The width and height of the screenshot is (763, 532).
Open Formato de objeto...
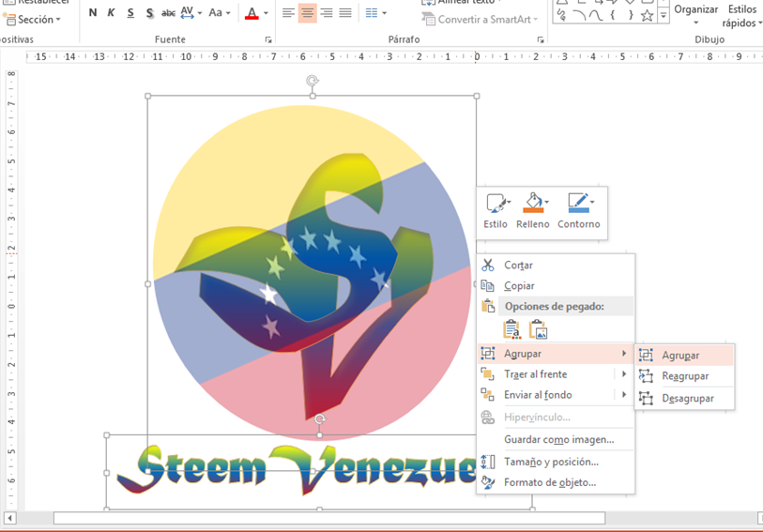tap(556, 482)
